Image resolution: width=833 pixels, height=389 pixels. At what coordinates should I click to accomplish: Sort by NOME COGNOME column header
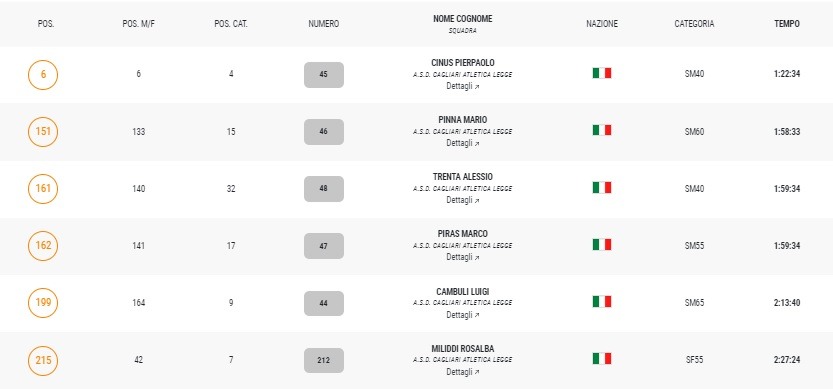pos(462,19)
